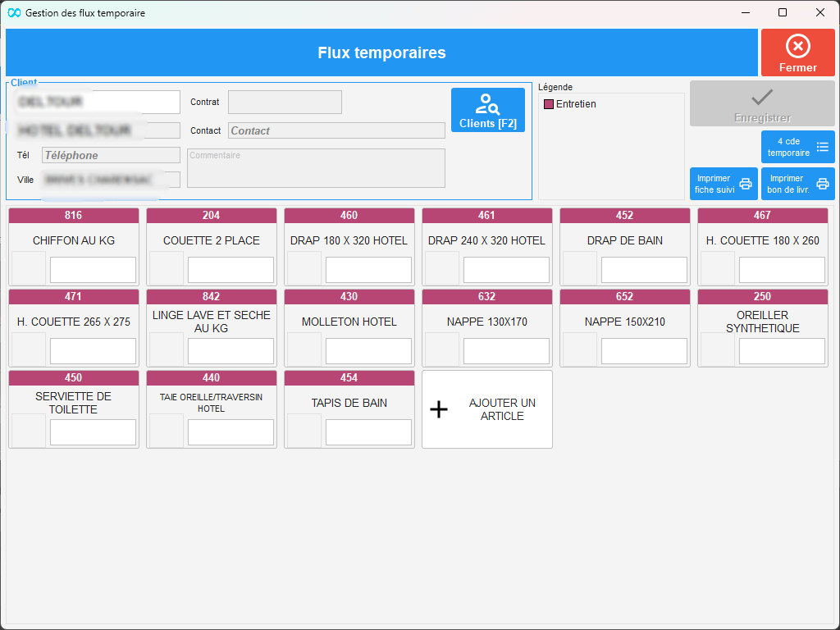Image resolution: width=840 pixels, height=630 pixels.
Task: Click the Fermer close icon button
Action: [797, 52]
